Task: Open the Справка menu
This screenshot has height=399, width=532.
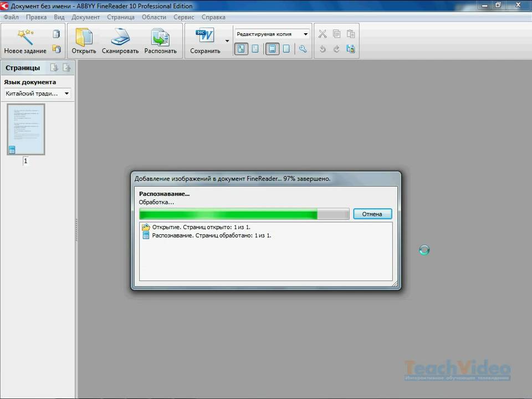Action: tap(213, 17)
